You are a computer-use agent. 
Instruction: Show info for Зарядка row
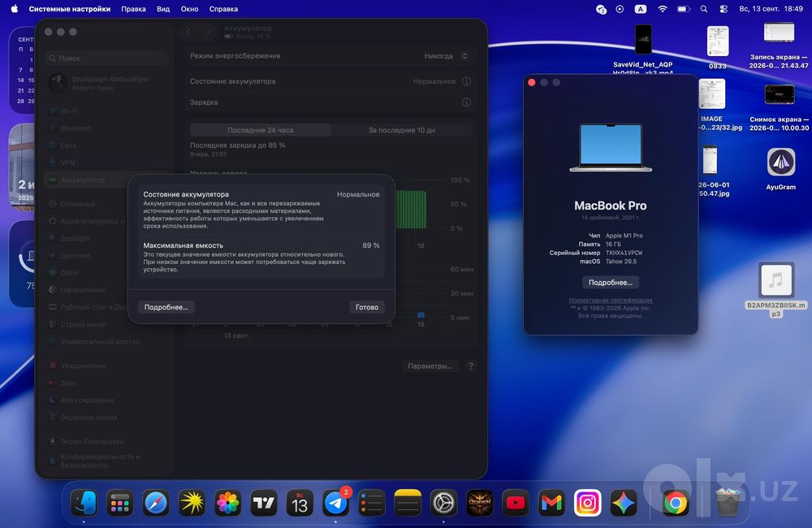[x=467, y=102]
